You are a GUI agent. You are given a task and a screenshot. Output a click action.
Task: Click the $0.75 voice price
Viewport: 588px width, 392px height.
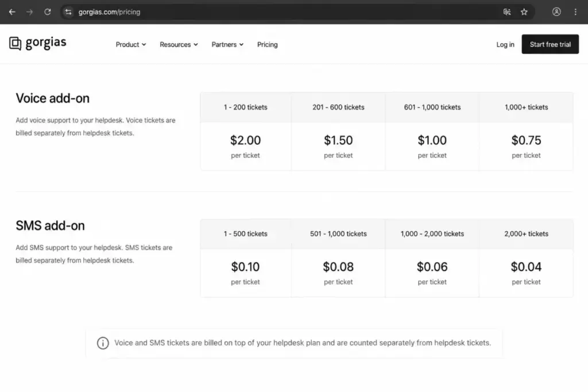pyautogui.click(x=526, y=140)
